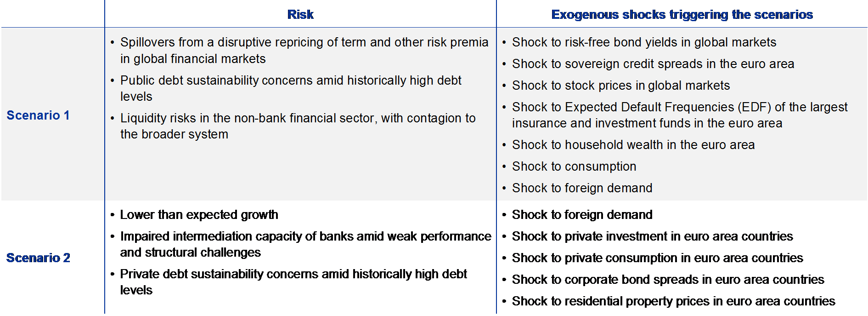Click the "Scenario 1" row label
868x316 pixels.
click(38, 115)
